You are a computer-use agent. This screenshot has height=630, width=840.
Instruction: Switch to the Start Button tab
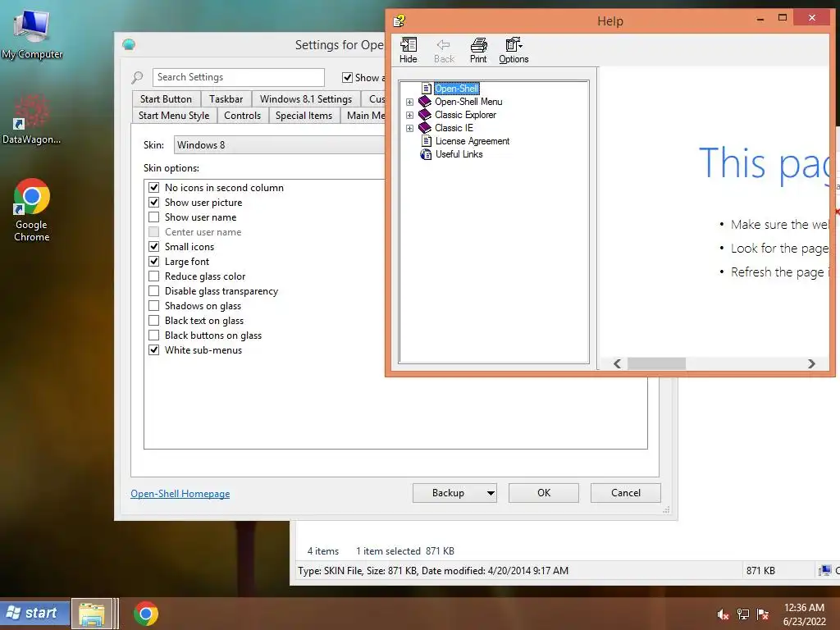pyautogui.click(x=166, y=99)
